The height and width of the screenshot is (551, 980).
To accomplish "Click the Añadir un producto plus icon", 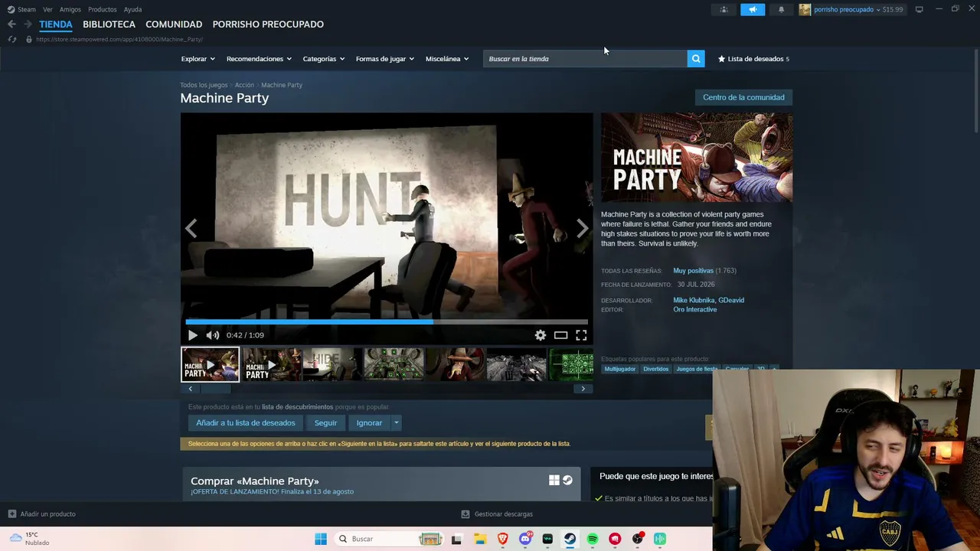I will tap(11, 514).
